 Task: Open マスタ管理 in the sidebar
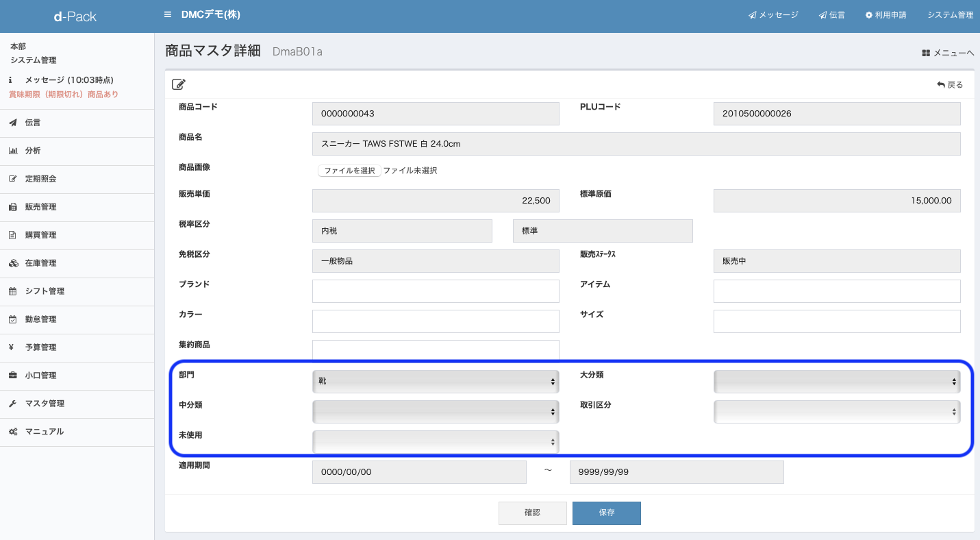pos(45,404)
